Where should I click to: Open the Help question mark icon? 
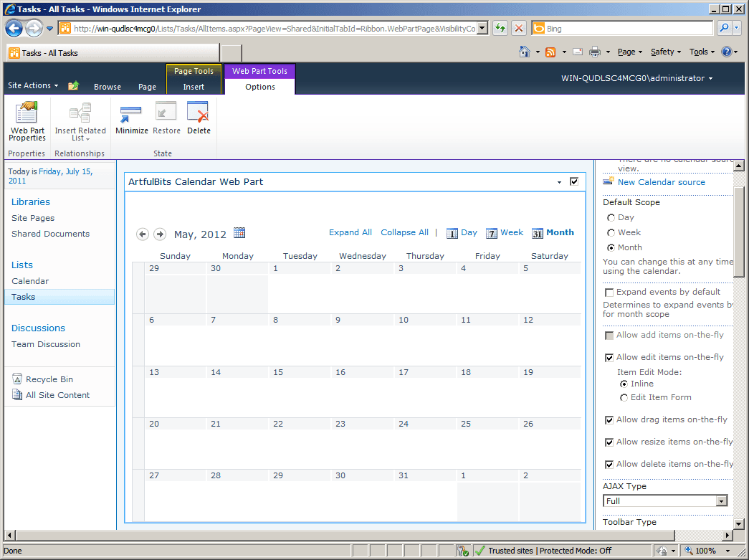pos(726,52)
